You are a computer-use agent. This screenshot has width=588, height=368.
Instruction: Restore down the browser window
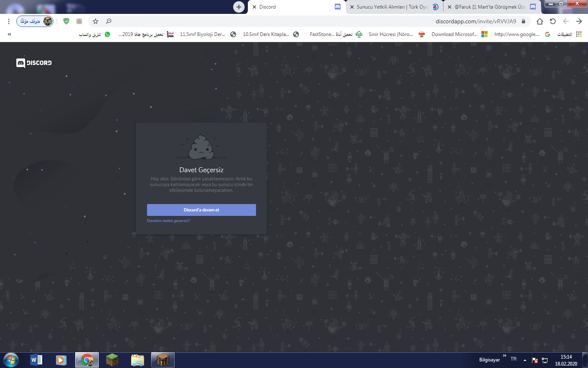(x=561, y=4)
